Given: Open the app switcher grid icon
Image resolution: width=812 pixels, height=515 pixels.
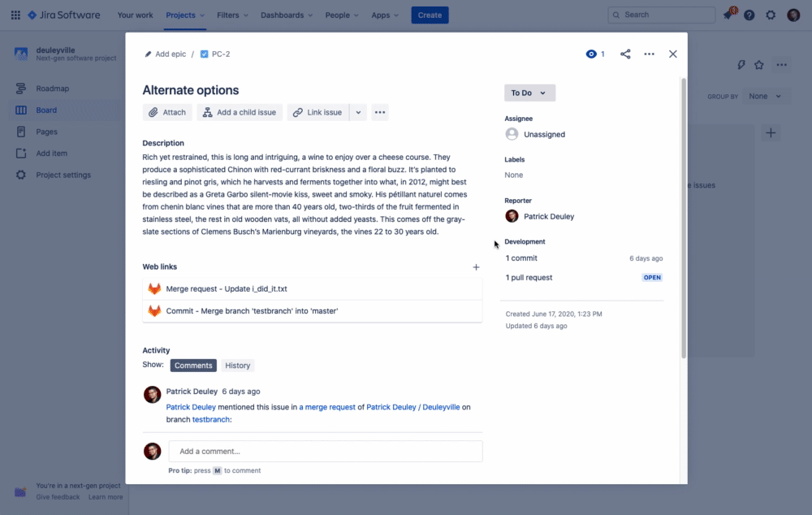Looking at the screenshot, I should 15,15.
